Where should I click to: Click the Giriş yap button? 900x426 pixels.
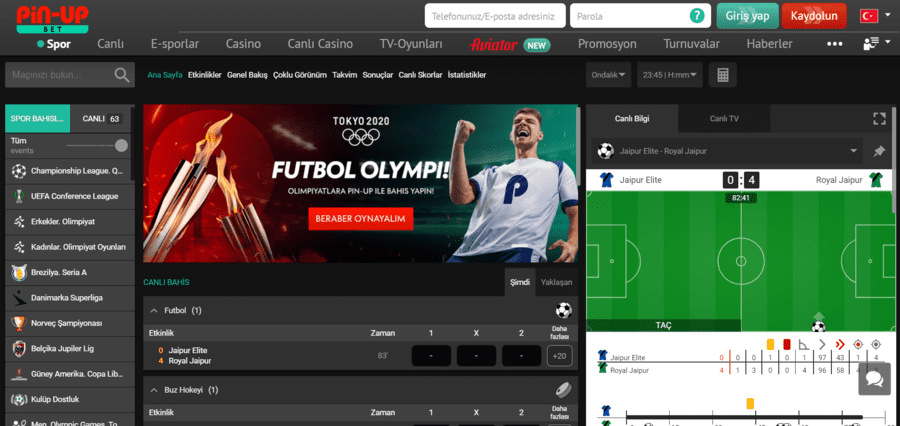747,16
